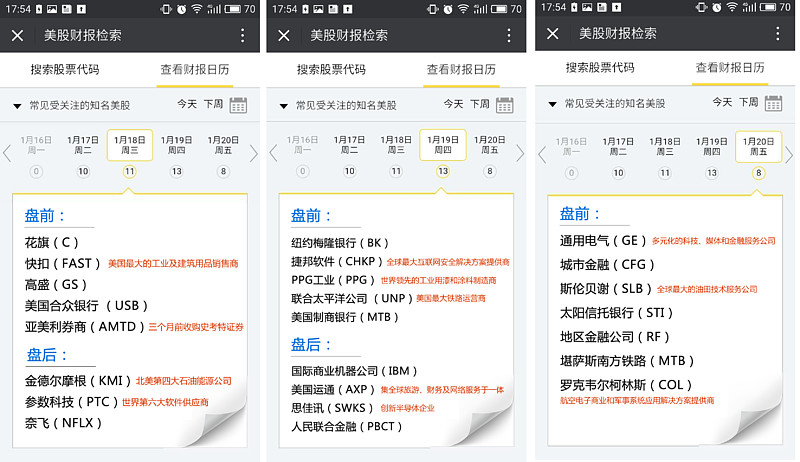The height and width of the screenshot is (462, 800).
Task: Tap the Wi-Fi icon in middle status bar
Action: [x=463, y=9]
